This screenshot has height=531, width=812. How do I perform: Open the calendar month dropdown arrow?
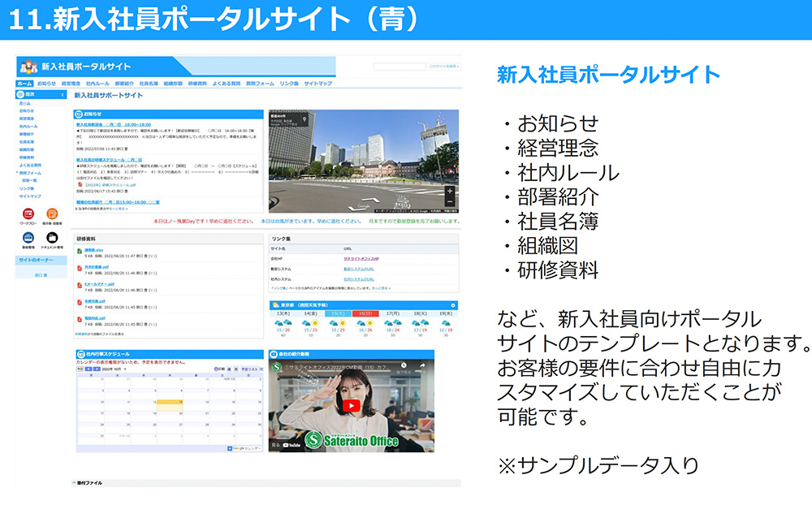(x=125, y=369)
